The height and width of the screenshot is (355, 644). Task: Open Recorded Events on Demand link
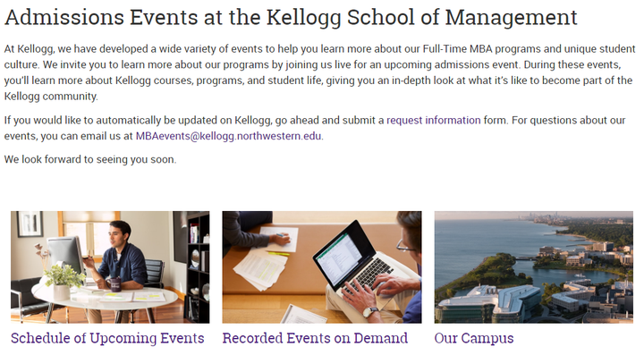[315, 338]
